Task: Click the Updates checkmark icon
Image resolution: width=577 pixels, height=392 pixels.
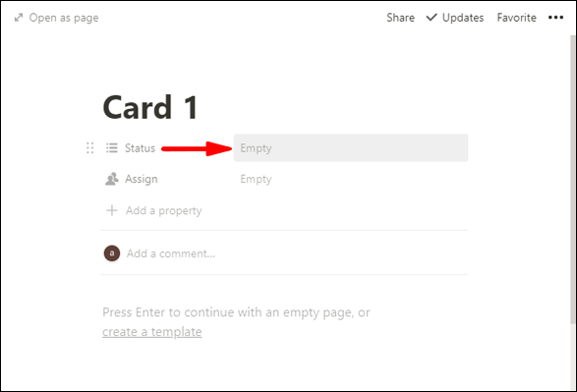Action: [432, 18]
